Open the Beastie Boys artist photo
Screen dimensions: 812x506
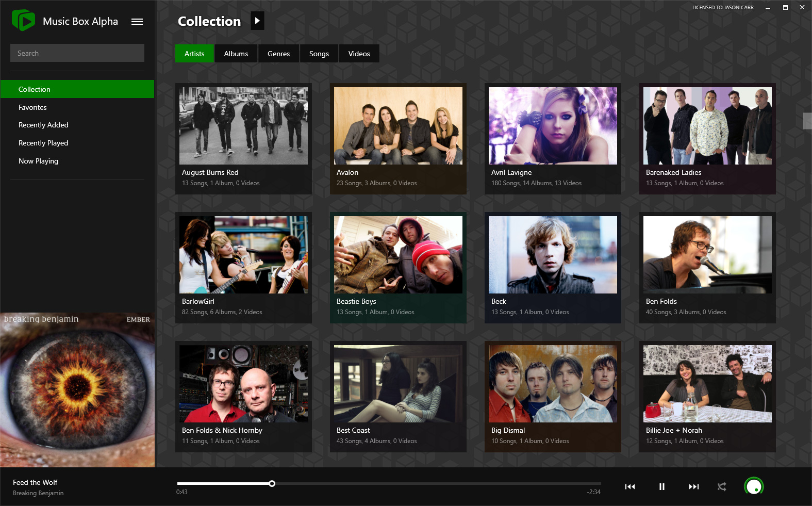398,255
